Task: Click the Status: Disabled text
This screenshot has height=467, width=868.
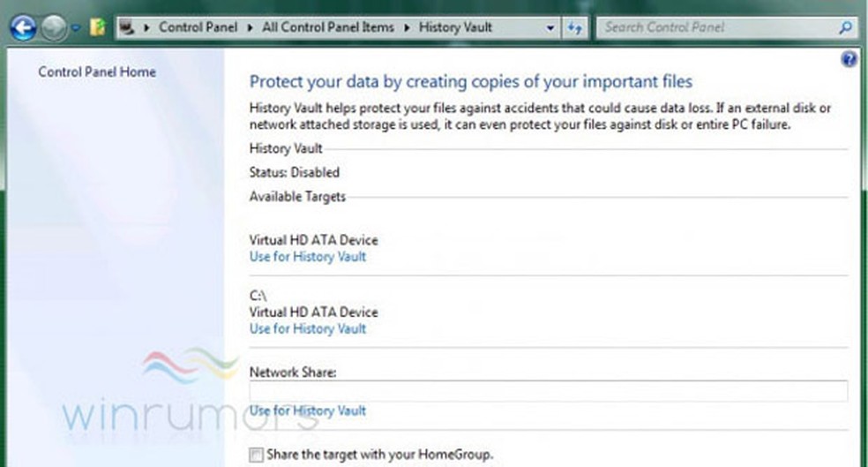Action: [x=294, y=172]
